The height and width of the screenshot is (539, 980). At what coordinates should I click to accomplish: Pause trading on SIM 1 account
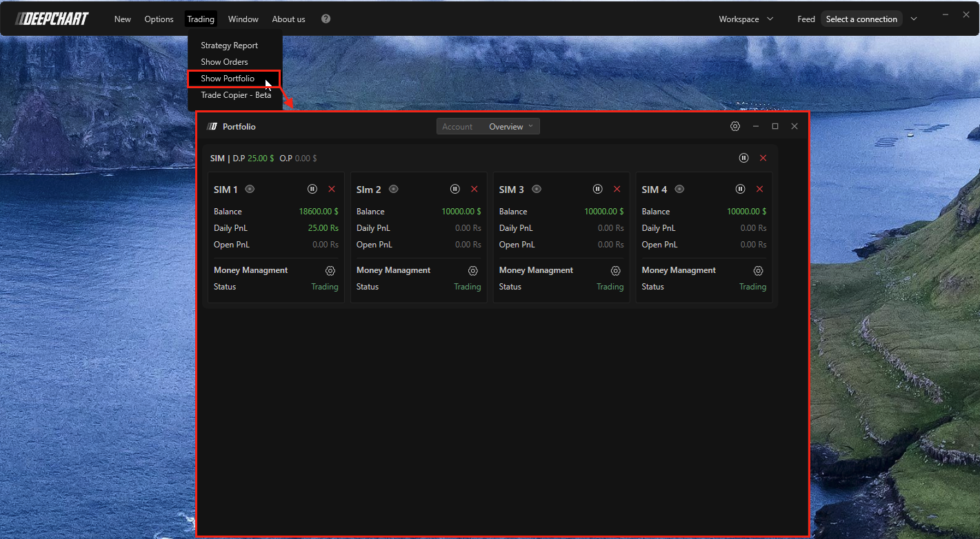[x=312, y=189]
